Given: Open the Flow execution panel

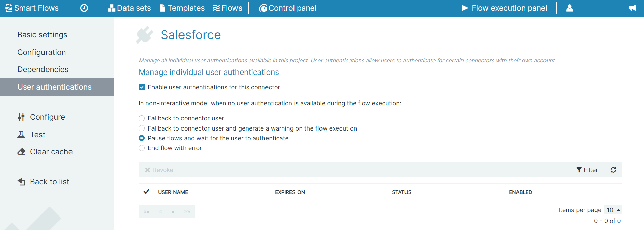Looking at the screenshot, I should tap(504, 8).
